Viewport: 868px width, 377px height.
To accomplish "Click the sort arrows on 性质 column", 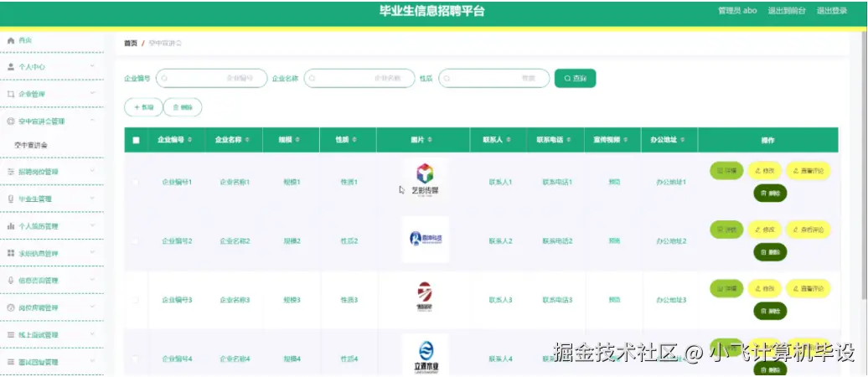I will (354, 140).
